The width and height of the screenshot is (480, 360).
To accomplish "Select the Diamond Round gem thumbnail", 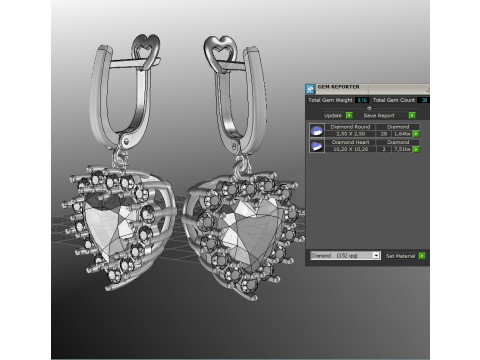I will [317, 130].
